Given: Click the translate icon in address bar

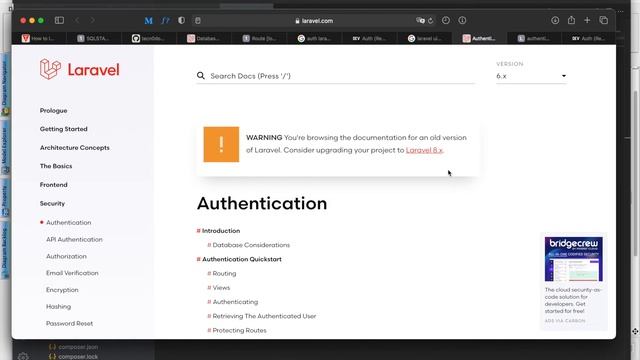Looking at the screenshot, I should [420, 20].
